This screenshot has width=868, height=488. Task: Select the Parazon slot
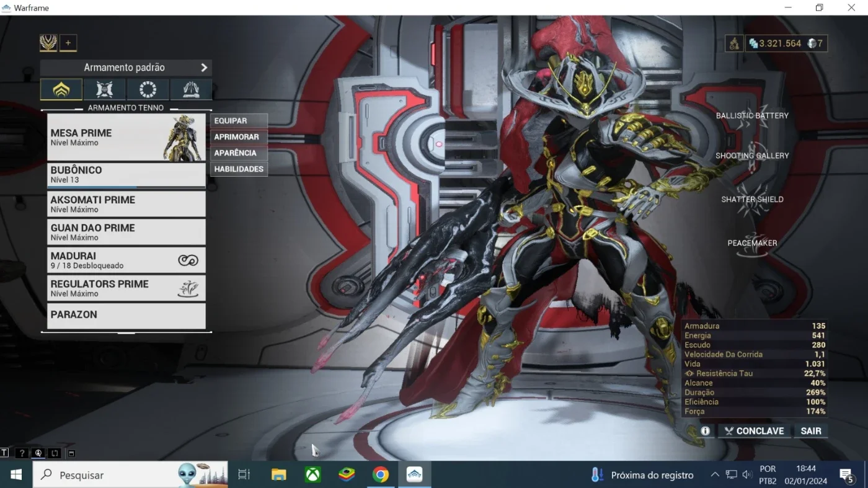tap(126, 316)
